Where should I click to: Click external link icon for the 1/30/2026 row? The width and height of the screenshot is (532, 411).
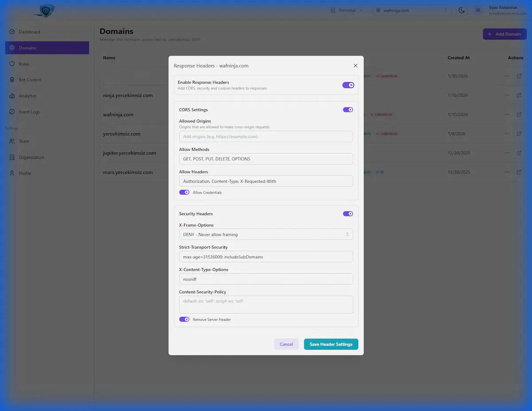[x=519, y=76]
